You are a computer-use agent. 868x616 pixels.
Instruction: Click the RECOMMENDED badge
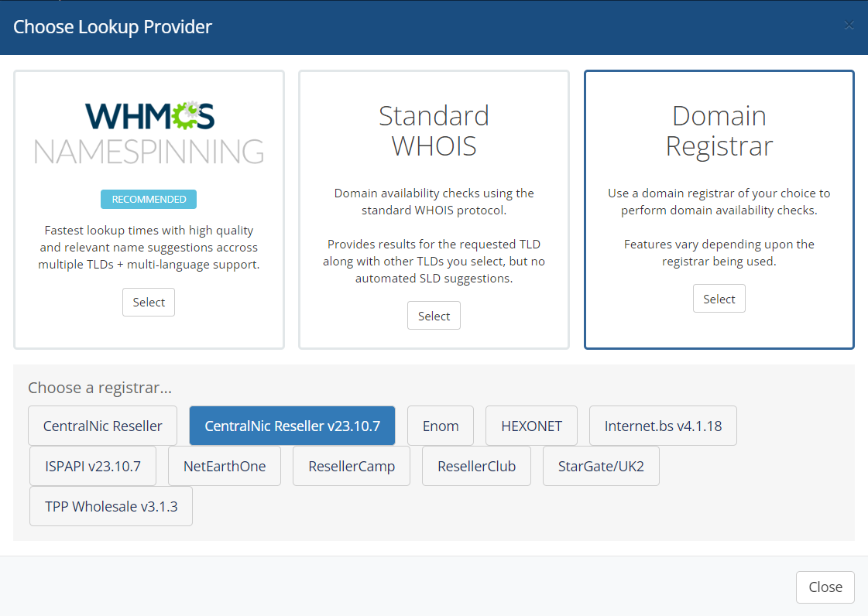pyautogui.click(x=149, y=199)
